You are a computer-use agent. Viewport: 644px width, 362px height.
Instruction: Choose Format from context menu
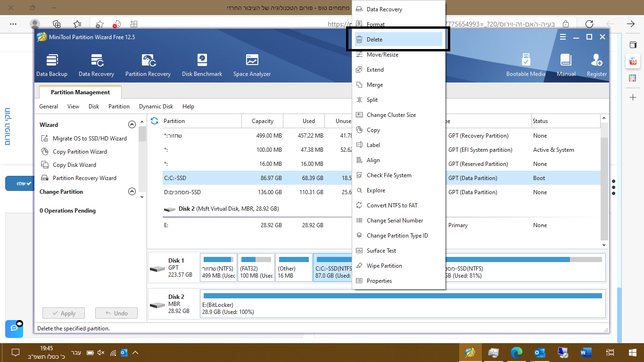point(398,25)
